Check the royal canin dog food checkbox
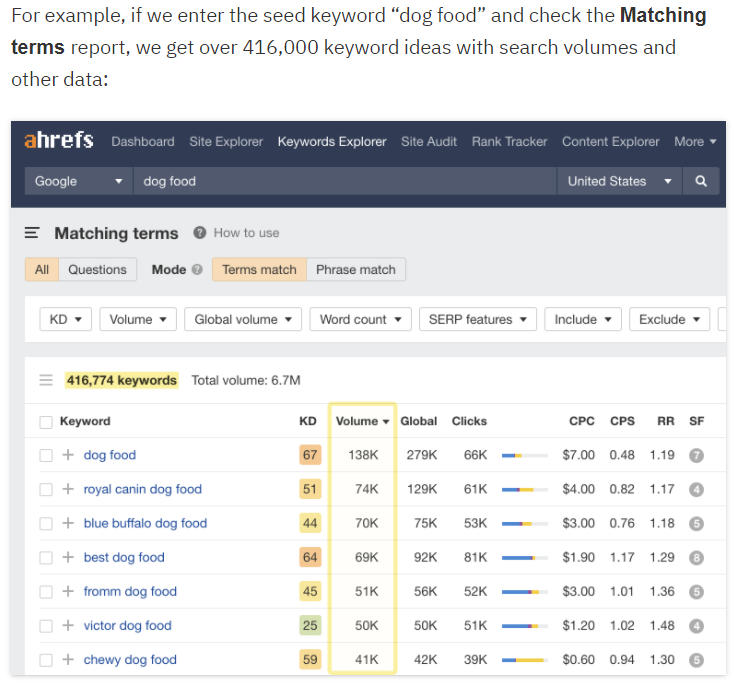Screen dimensions: 734x686 click(46, 489)
